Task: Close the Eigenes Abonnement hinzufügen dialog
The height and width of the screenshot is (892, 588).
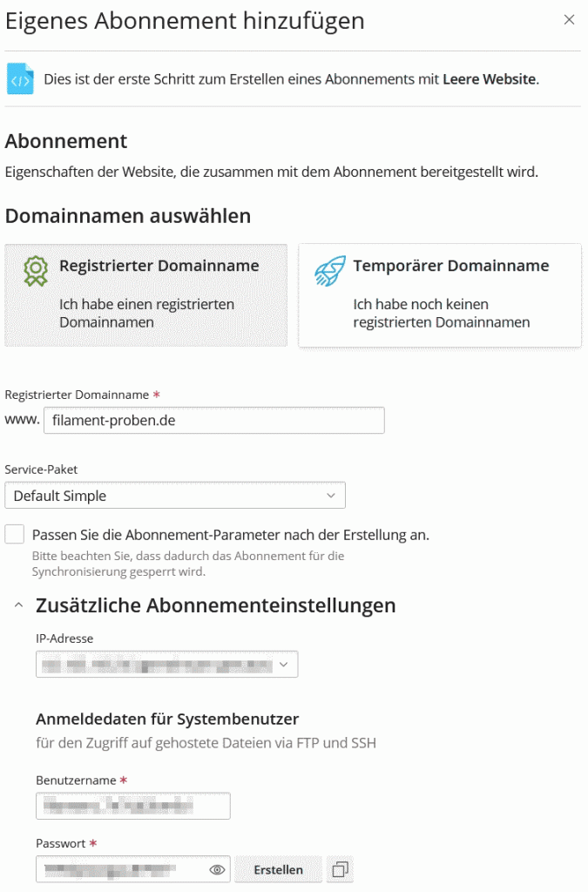Action: 569,20
